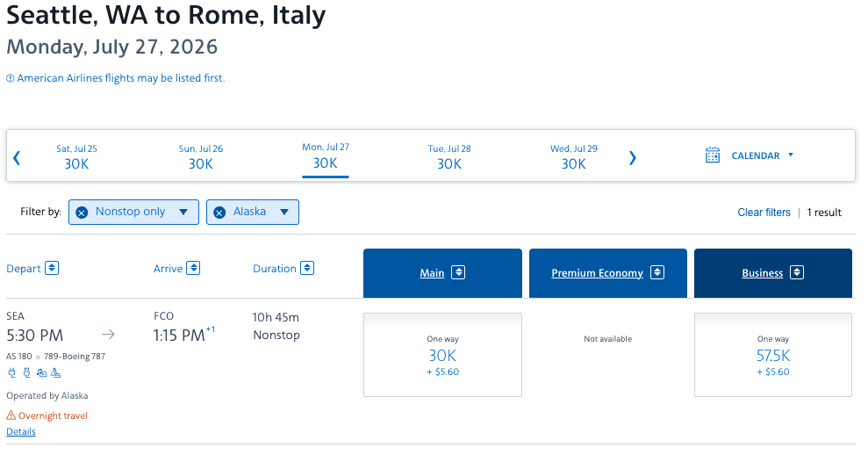The image size is (868, 455).
Task: Expand the Alaska airline filter dropdown
Action: tap(284, 212)
